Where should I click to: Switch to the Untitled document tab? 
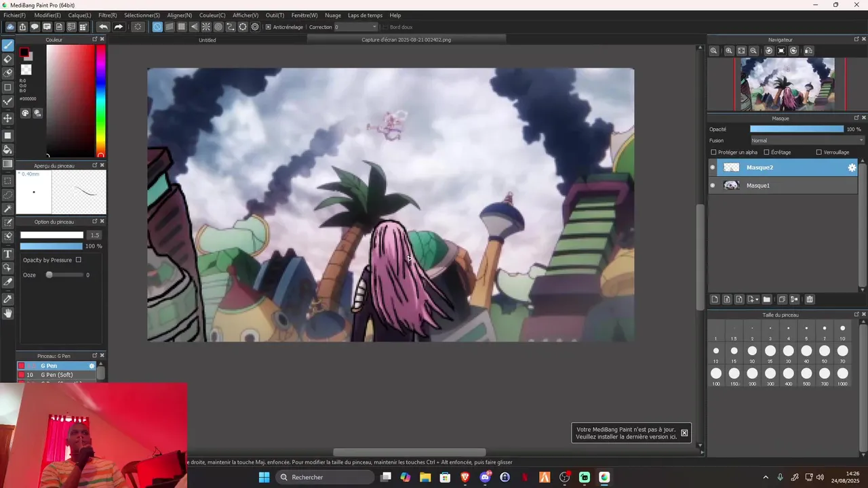click(208, 40)
